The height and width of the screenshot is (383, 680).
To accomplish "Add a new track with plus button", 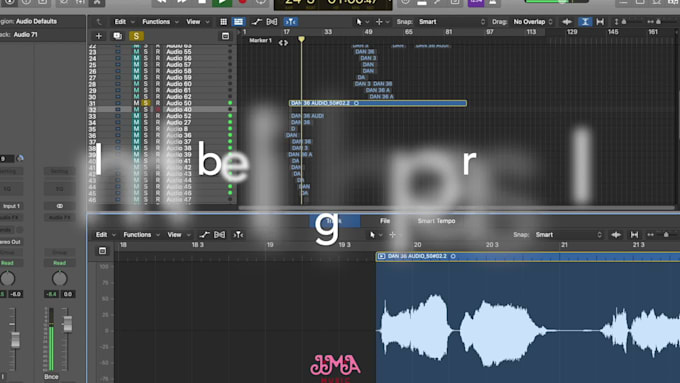I will tap(98, 36).
